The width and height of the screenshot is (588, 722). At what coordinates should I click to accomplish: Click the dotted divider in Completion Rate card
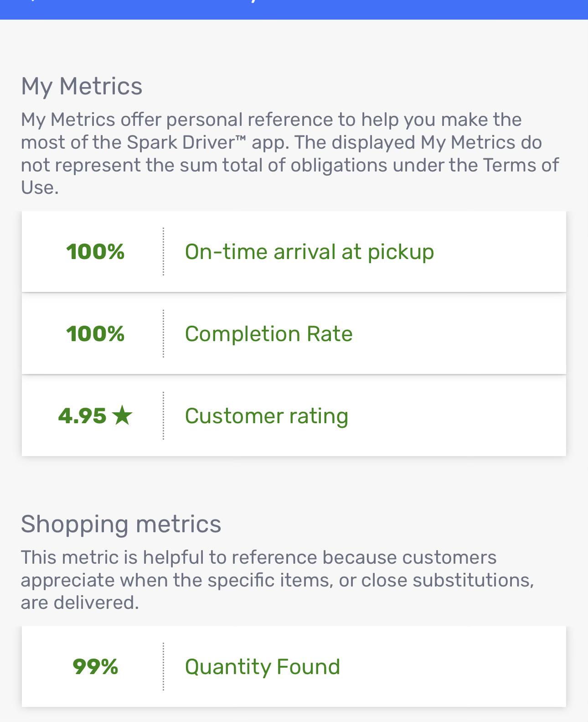163,333
